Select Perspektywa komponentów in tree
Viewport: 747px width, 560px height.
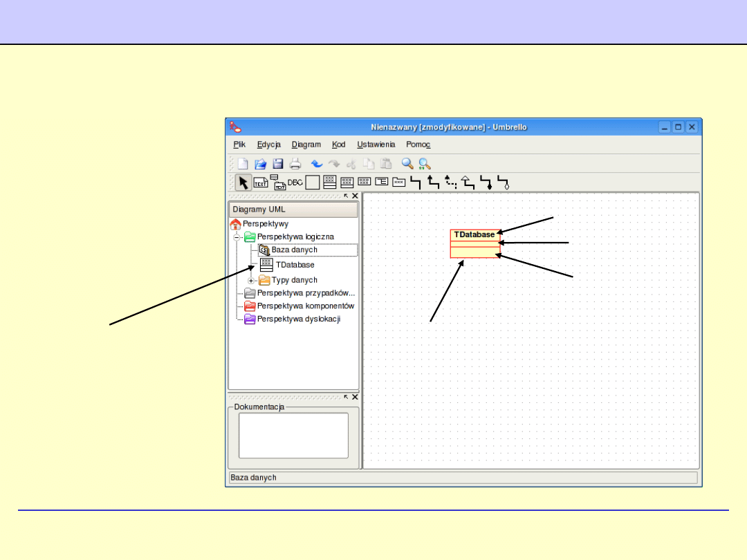tap(306, 306)
